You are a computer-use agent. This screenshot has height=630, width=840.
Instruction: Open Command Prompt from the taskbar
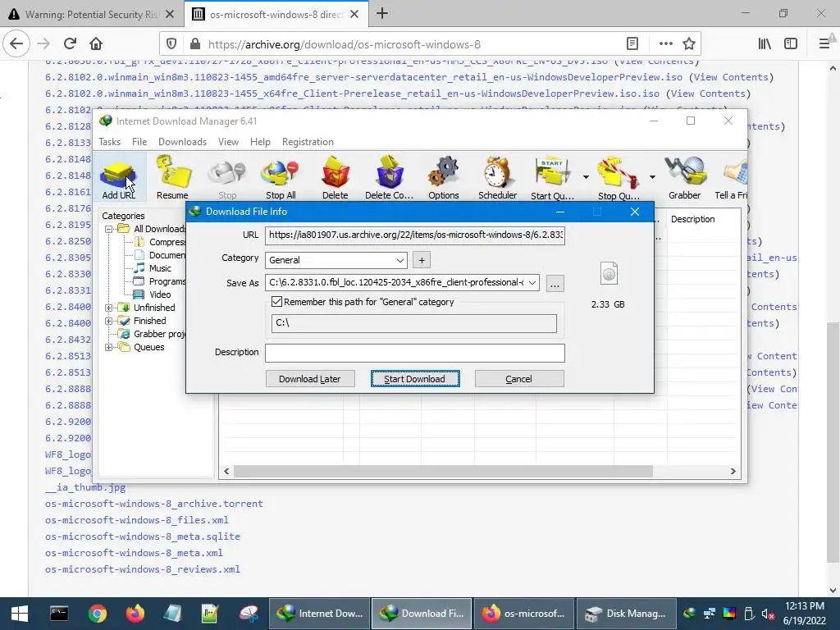59,614
